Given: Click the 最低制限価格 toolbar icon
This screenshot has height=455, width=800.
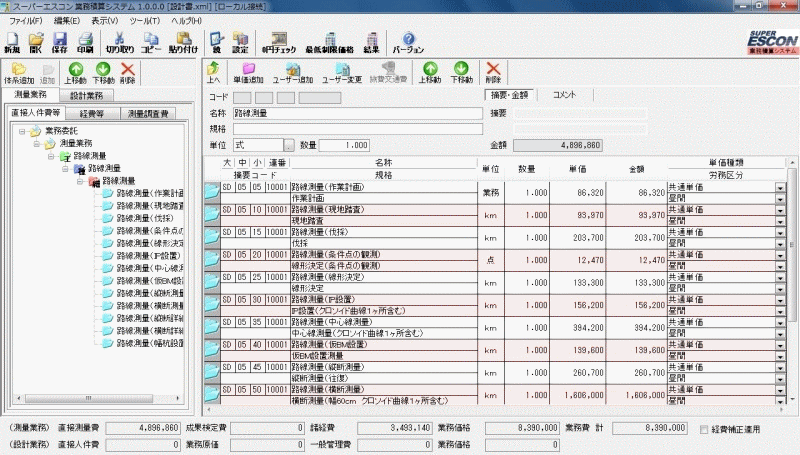Looking at the screenshot, I should tap(328, 42).
